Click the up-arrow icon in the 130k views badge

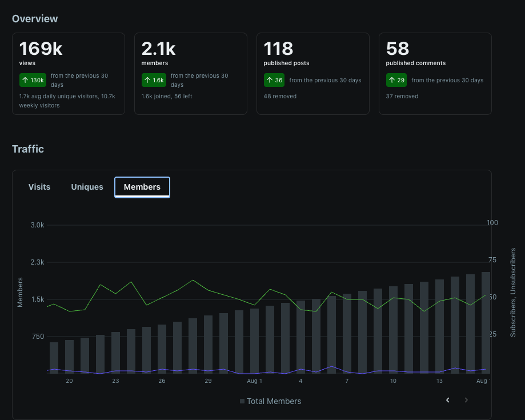(25, 80)
